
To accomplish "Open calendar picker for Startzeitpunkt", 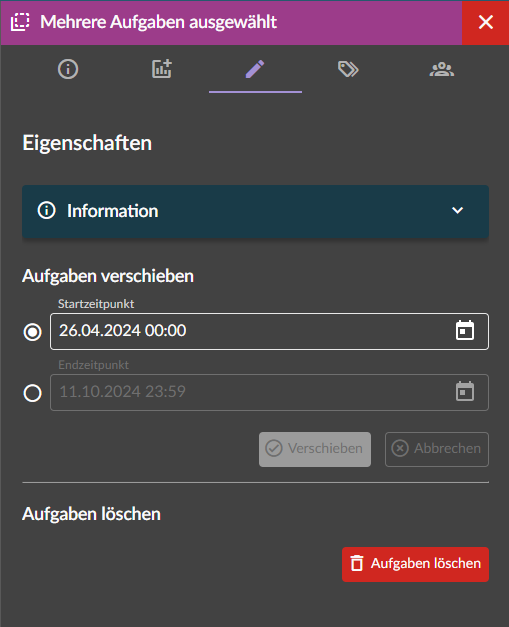I will 465,331.
